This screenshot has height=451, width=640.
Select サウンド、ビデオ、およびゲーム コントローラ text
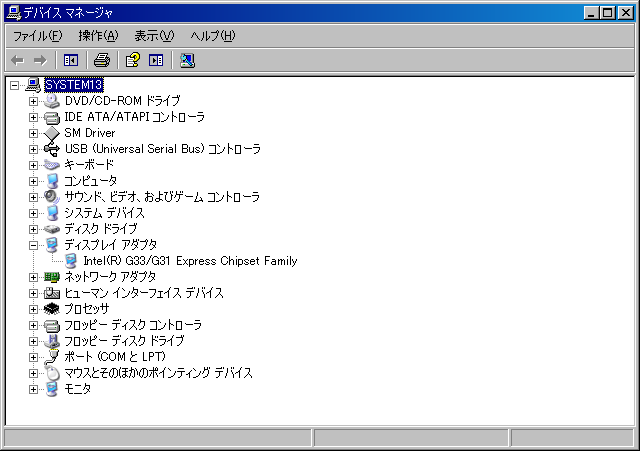click(162, 197)
